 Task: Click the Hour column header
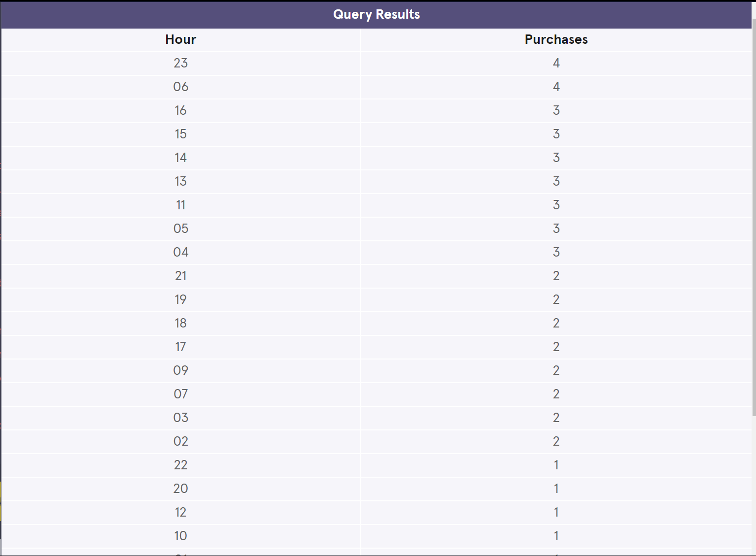[x=180, y=40]
